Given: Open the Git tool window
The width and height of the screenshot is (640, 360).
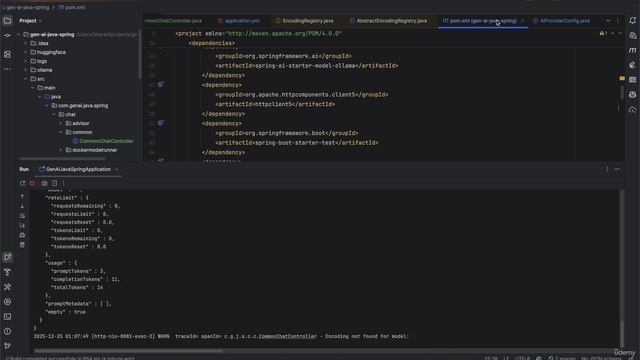Looking at the screenshot, I should click(7, 346).
